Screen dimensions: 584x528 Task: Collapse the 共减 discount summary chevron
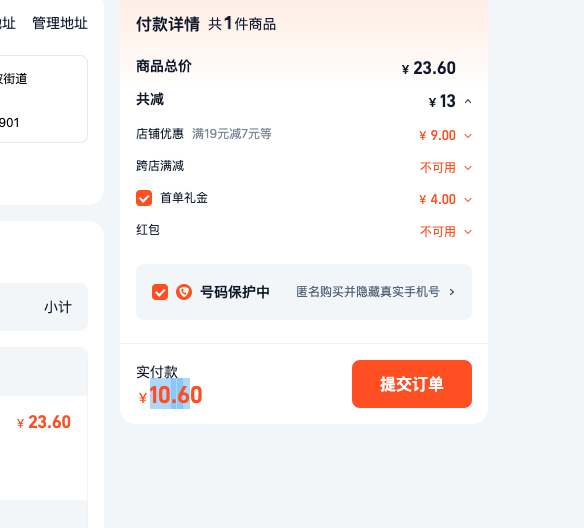click(x=468, y=101)
